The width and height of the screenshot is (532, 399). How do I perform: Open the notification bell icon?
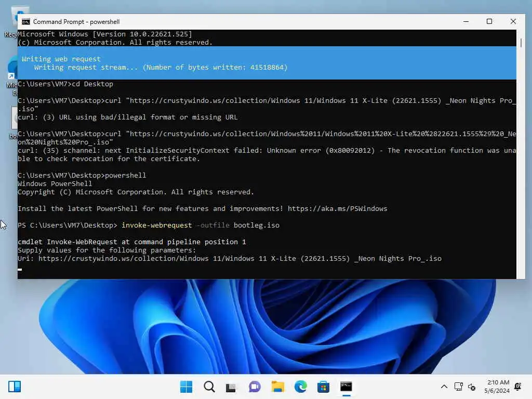518,387
